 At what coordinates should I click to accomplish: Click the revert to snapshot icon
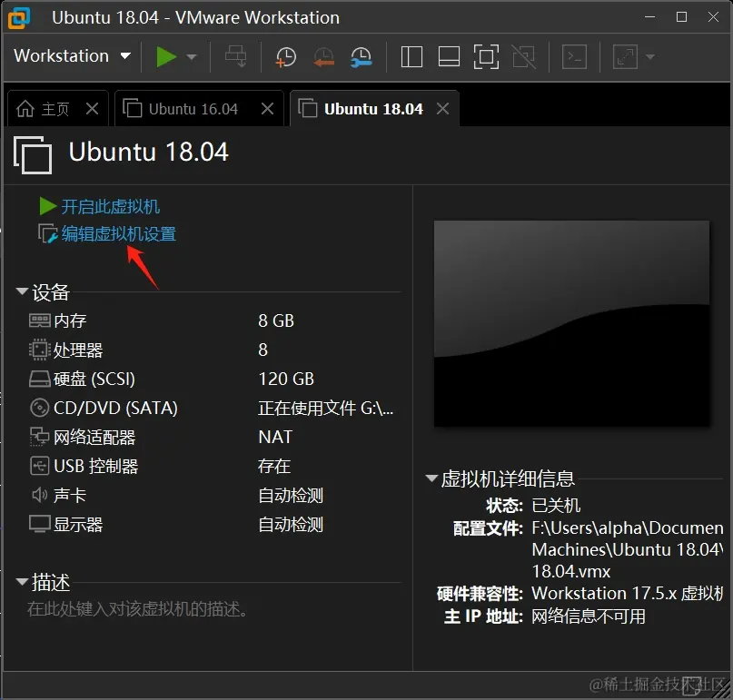coord(323,57)
